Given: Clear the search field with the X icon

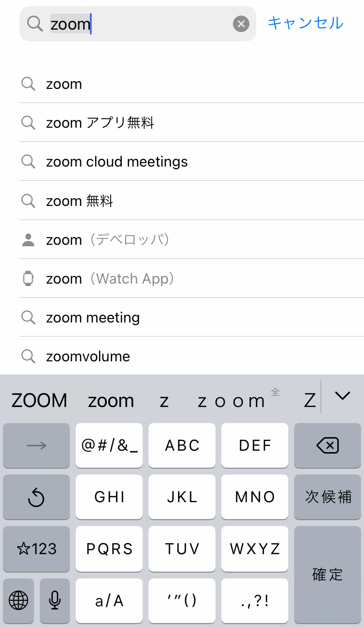Looking at the screenshot, I should (x=241, y=24).
